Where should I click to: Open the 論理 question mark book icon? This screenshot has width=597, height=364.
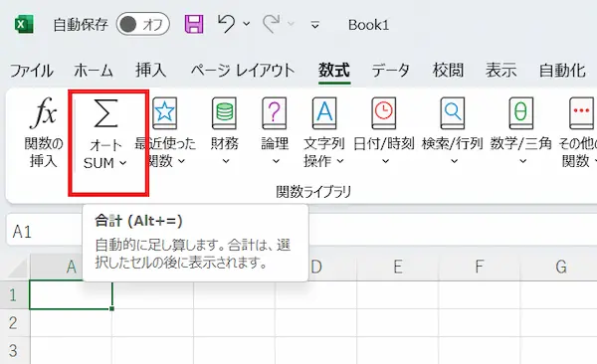pos(275,112)
